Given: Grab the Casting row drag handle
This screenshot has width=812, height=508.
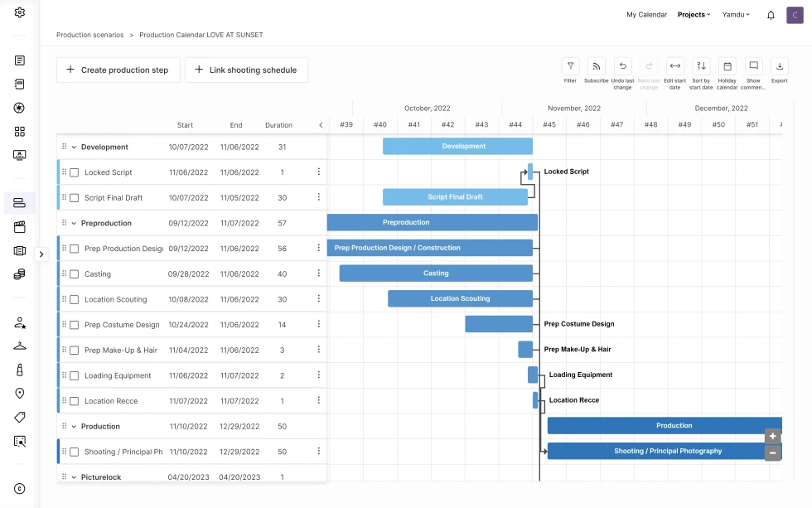Looking at the screenshot, I should [65, 273].
